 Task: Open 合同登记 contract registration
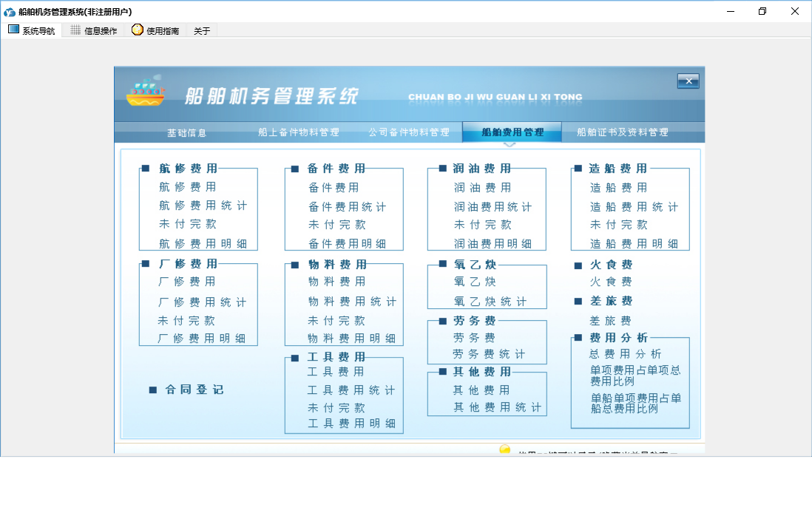tap(194, 390)
